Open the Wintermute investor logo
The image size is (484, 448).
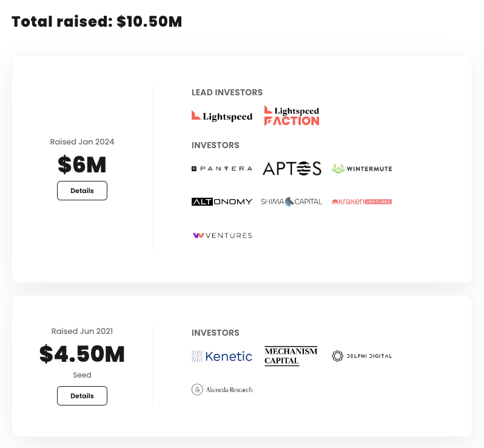361,168
